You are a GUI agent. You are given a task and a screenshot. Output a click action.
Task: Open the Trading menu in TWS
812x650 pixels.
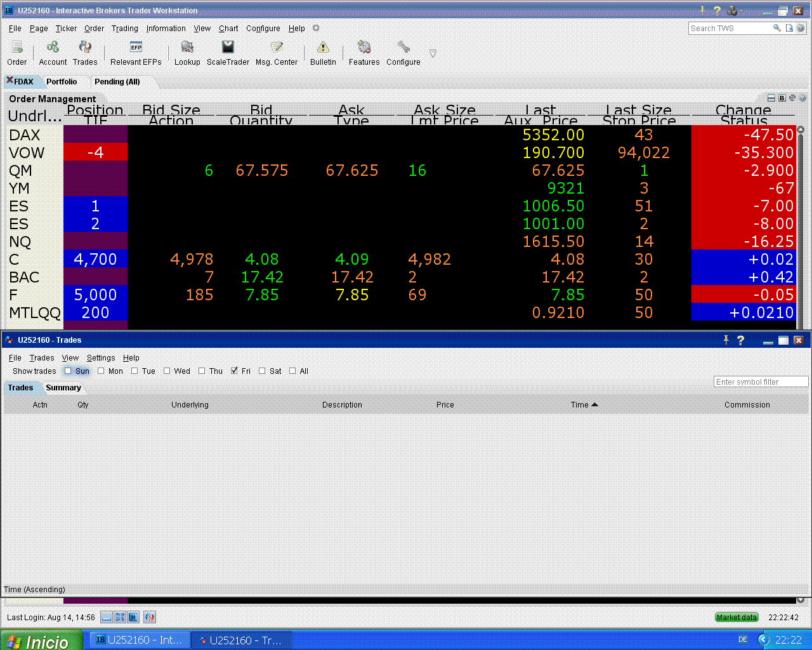125,28
